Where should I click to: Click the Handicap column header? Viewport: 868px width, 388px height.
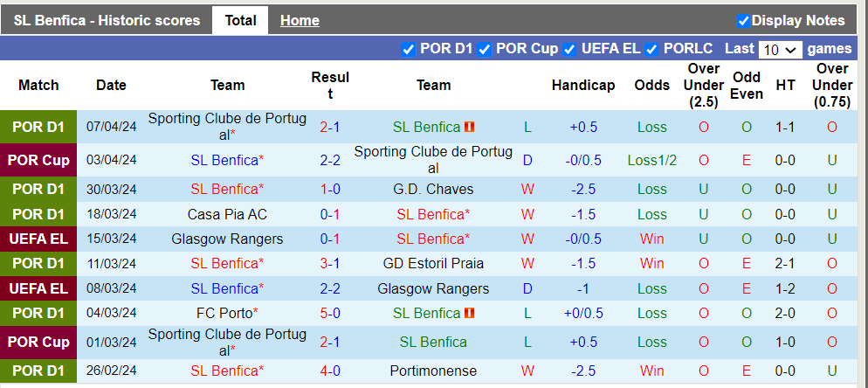[583, 85]
